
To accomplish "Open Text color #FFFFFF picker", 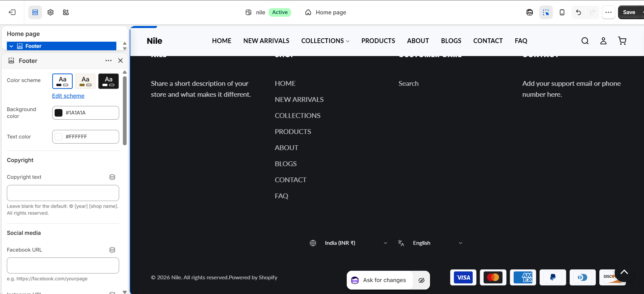I will point(86,137).
